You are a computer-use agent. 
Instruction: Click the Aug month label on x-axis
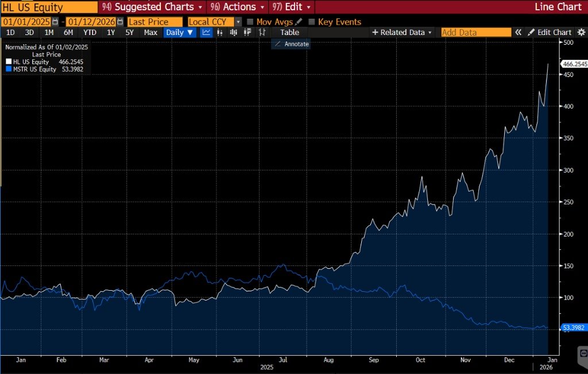click(x=328, y=360)
